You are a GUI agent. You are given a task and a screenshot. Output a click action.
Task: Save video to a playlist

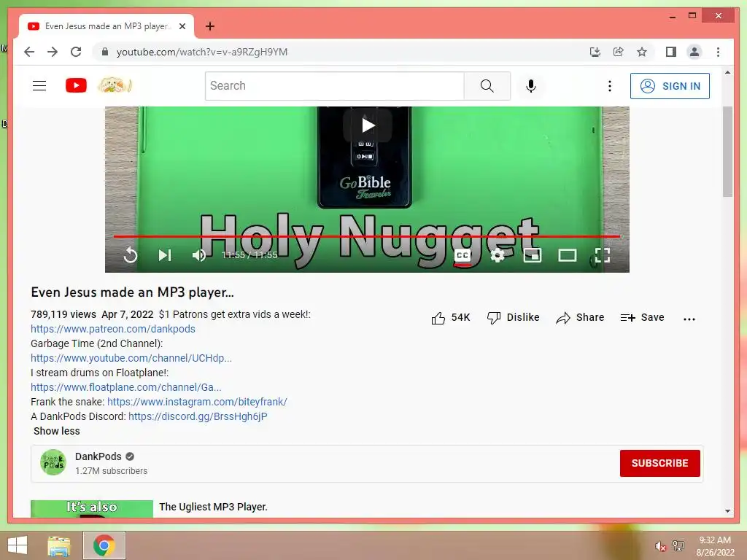[x=642, y=318]
